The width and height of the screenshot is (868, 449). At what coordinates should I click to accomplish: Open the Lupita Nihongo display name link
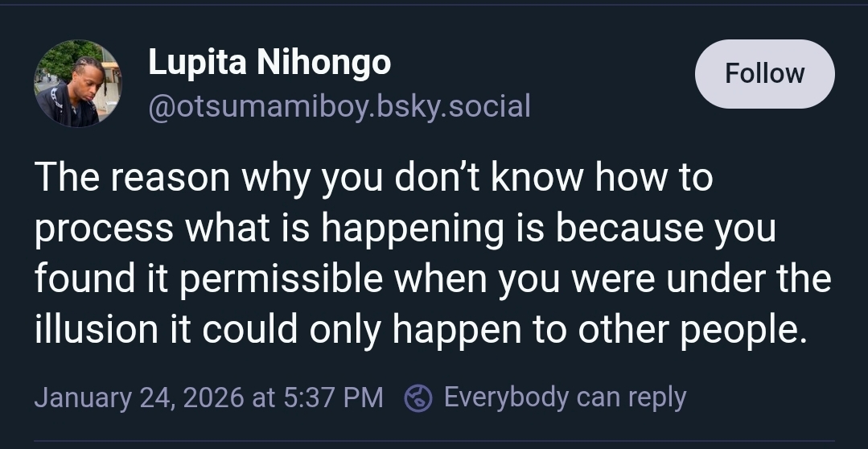tap(269, 63)
